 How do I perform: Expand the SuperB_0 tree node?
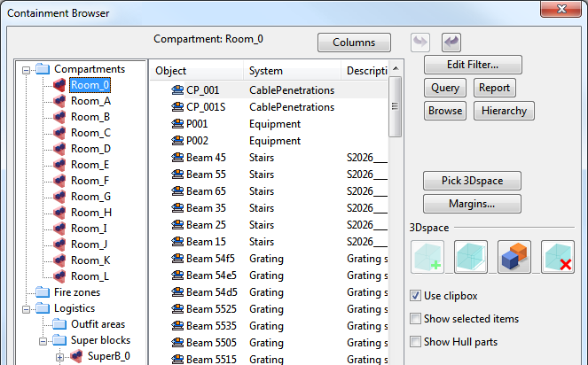(60, 356)
